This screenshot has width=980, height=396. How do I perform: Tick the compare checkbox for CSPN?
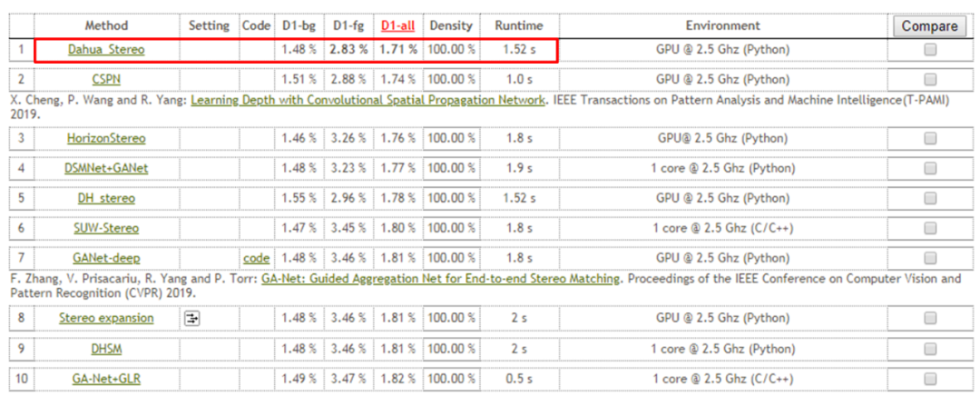[x=930, y=80]
